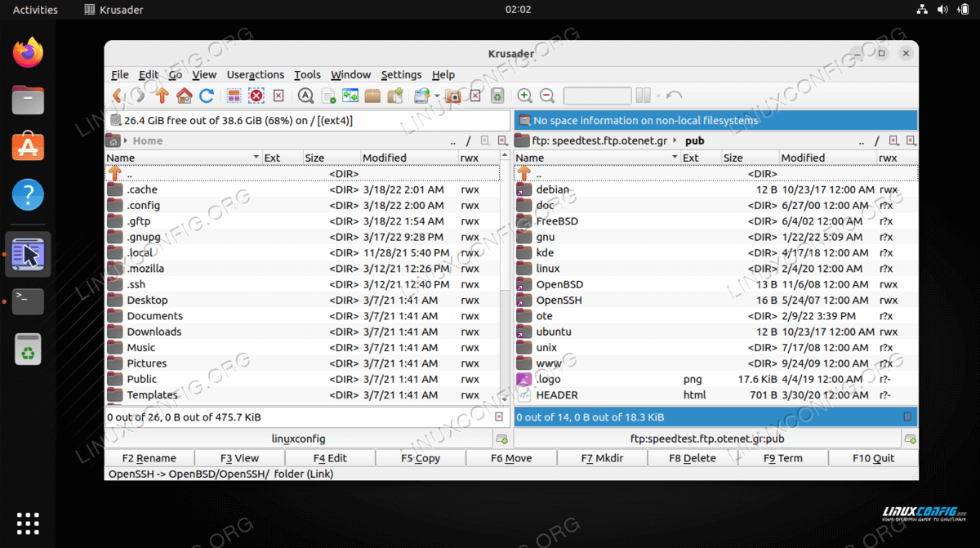This screenshot has height=548, width=980.
Task: Click the unpack archive toolbar icon
Action: [x=395, y=96]
